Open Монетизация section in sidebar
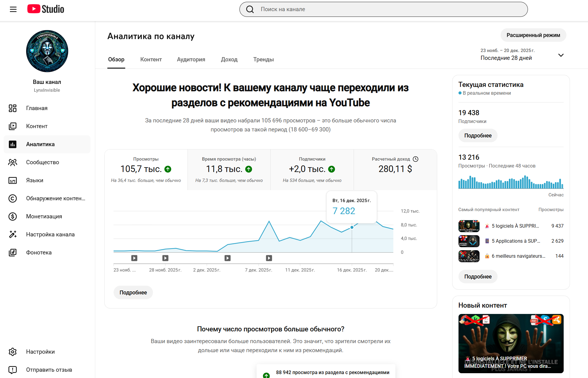This screenshot has width=588, height=378. point(44,217)
